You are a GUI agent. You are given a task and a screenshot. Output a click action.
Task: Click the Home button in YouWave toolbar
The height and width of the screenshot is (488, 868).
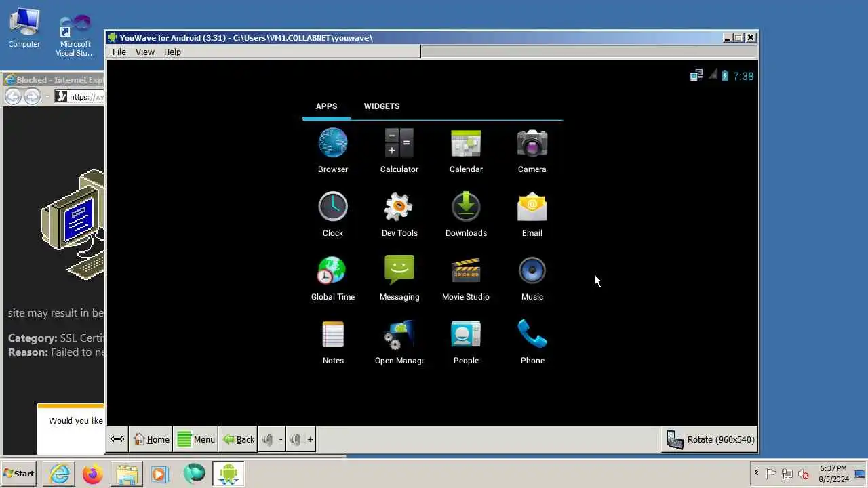[151, 439]
